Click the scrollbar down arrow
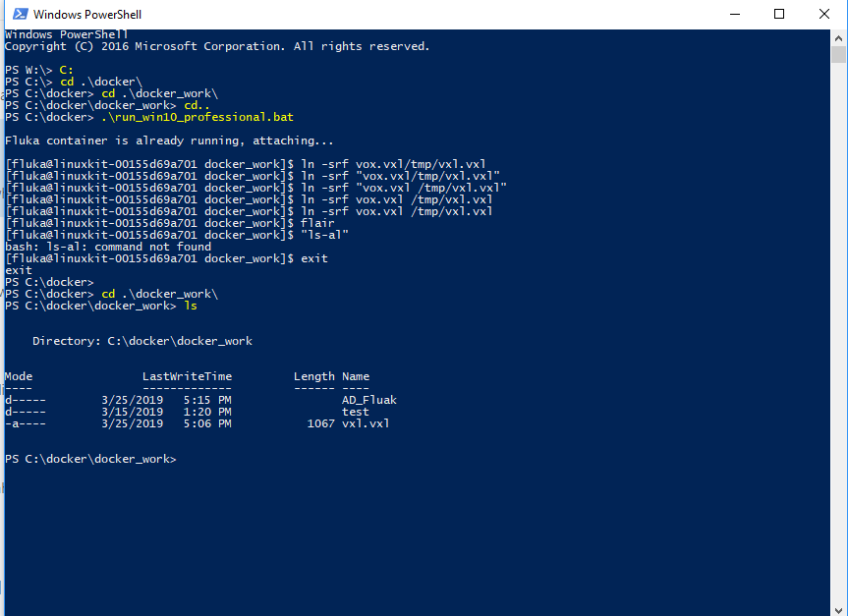The height and width of the screenshot is (616, 848). point(838,609)
